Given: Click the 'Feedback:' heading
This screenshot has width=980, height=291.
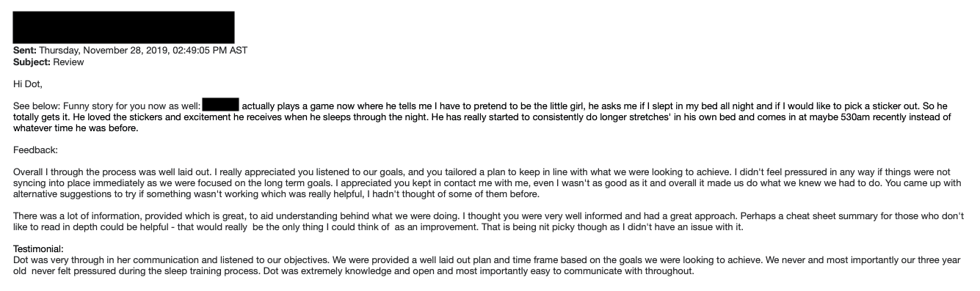Looking at the screenshot, I should [35, 150].
